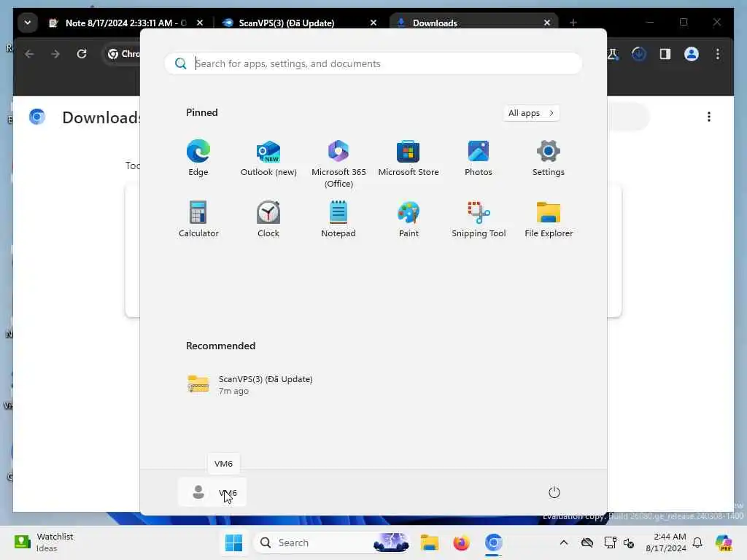Screen dimensions: 747x560
Task: Open the Clock app
Action: tap(268, 219)
